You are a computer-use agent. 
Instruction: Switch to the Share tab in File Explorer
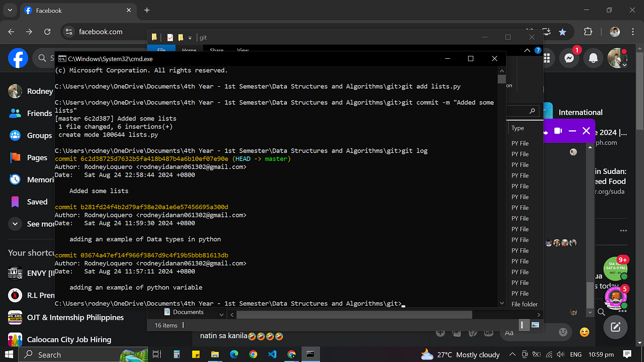216,50
